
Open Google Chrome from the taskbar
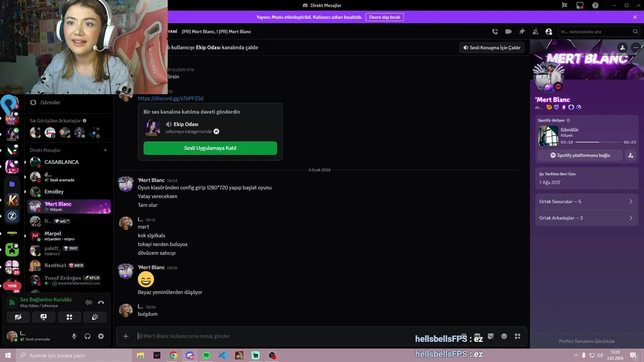click(x=174, y=355)
